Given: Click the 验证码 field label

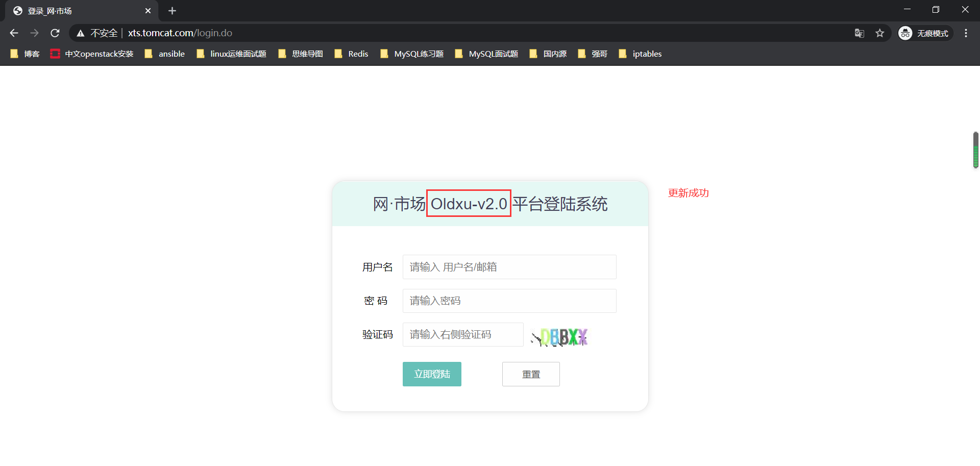Looking at the screenshot, I should click(378, 334).
